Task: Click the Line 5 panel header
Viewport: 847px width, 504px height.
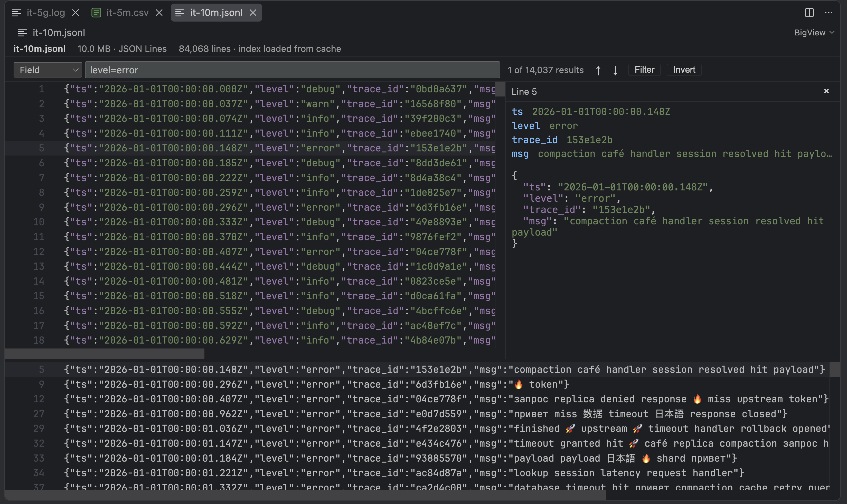Action: (x=524, y=91)
